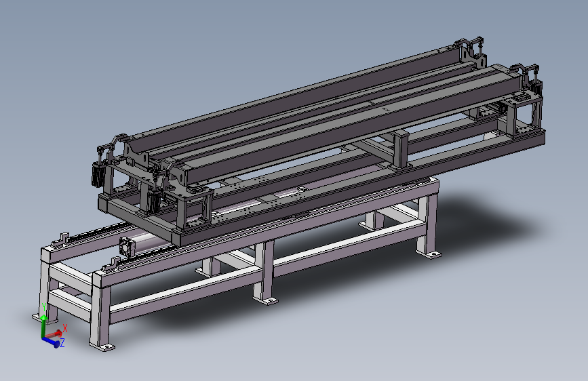This screenshot has width=588, height=381.
Task: Select the center upright post on the upper frame
Action: (x=401, y=149)
